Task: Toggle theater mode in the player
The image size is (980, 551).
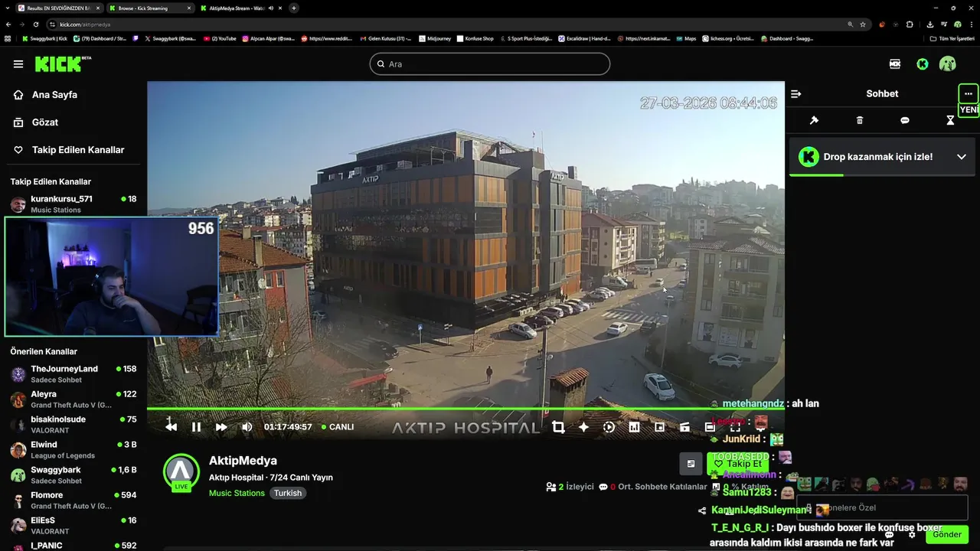Action: coord(710,427)
